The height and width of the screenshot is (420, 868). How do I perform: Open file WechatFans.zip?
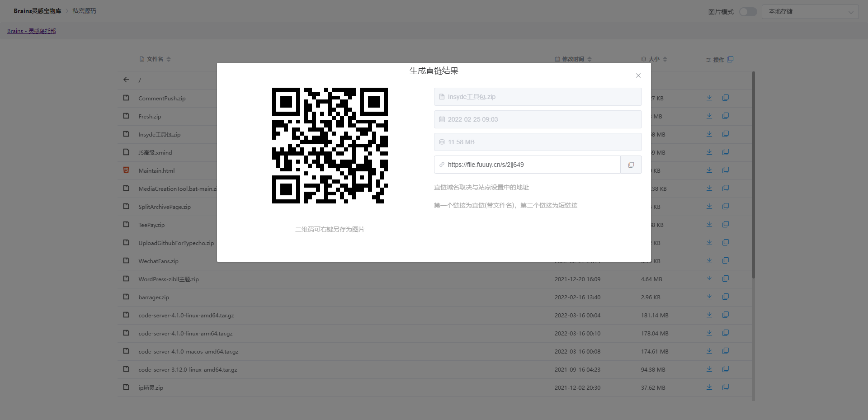158,261
